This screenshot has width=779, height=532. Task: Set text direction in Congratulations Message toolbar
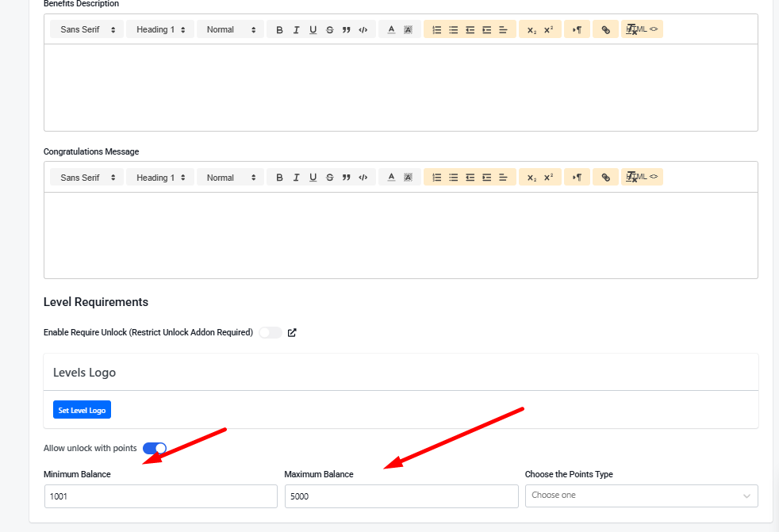pos(577,178)
